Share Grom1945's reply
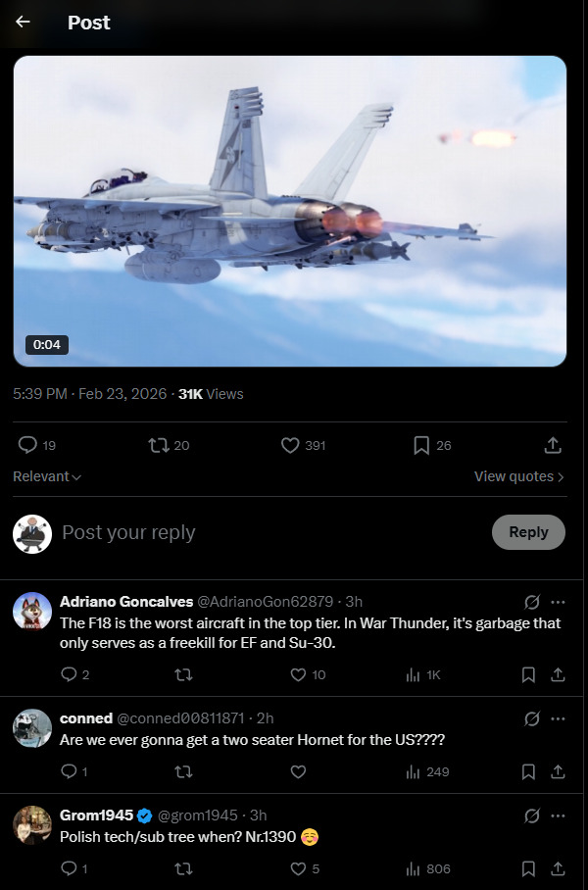Image resolution: width=588 pixels, height=890 pixels. tap(558, 868)
